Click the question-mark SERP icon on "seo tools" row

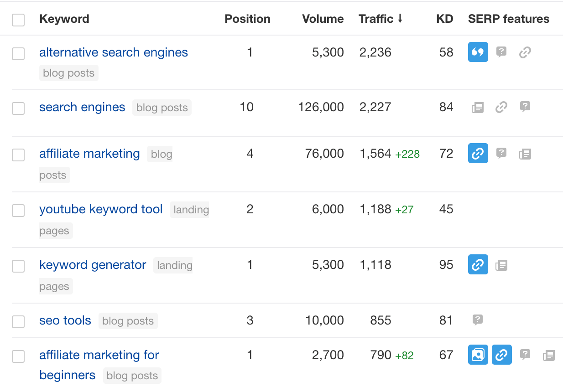pos(477,320)
